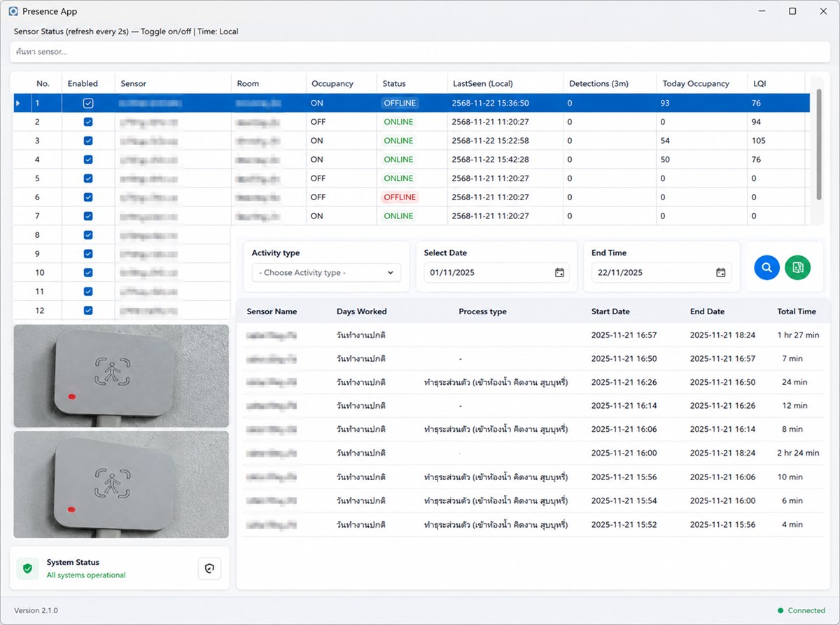Sort table by the LQI column header

coord(759,83)
